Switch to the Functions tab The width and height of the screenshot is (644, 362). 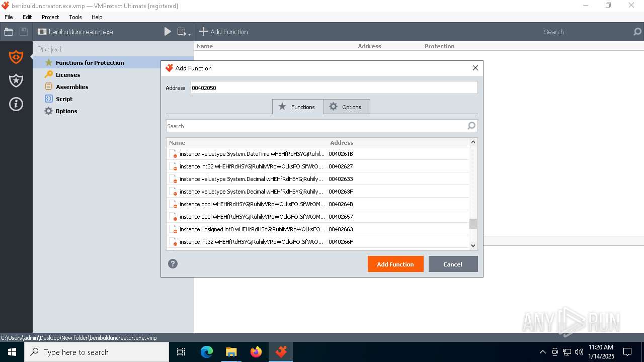[297, 107]
